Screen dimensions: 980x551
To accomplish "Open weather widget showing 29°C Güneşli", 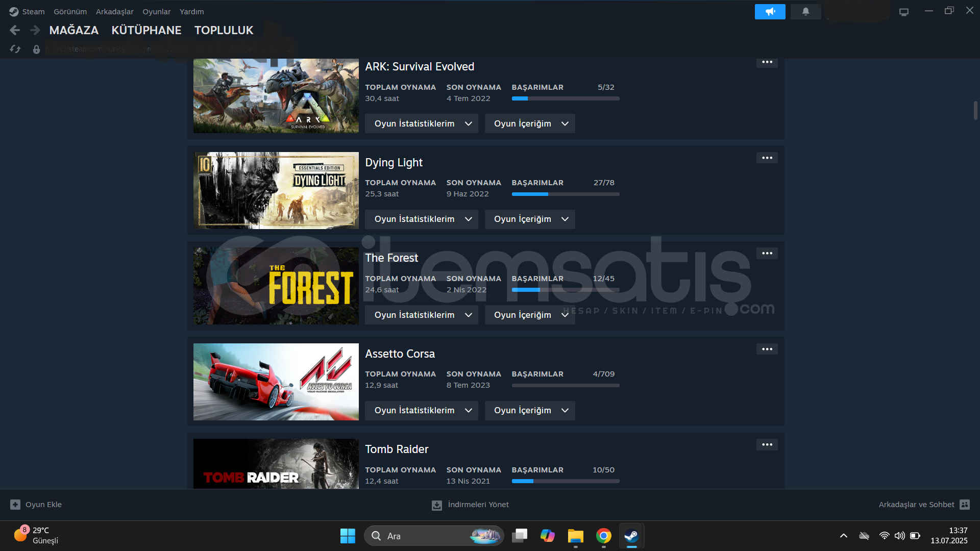I will click(x=36, y=536).
